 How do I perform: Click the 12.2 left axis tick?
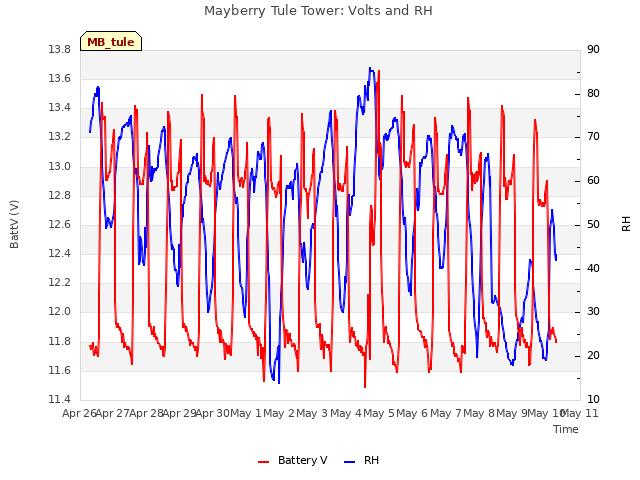pyautogui.click(x=59, y=282)
